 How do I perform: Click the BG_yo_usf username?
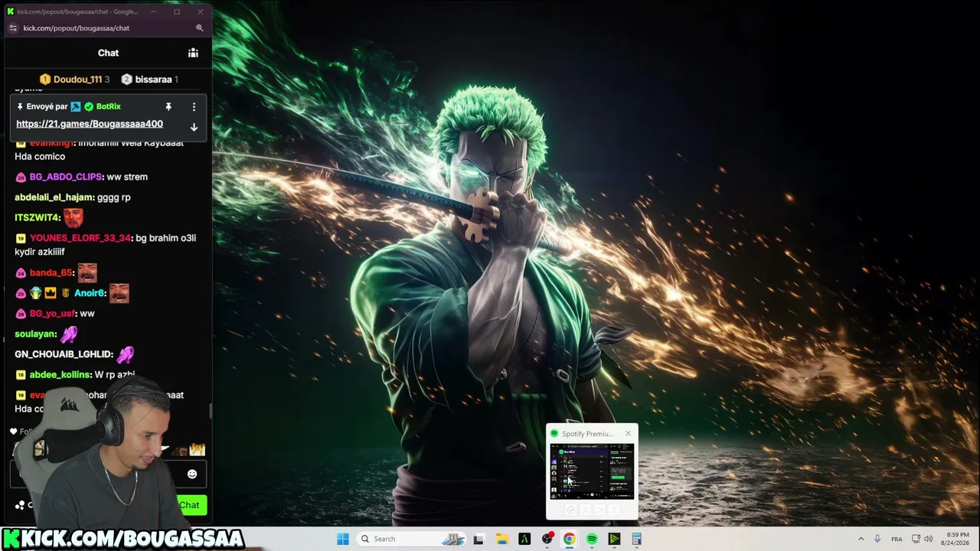(x=53, y=314)
